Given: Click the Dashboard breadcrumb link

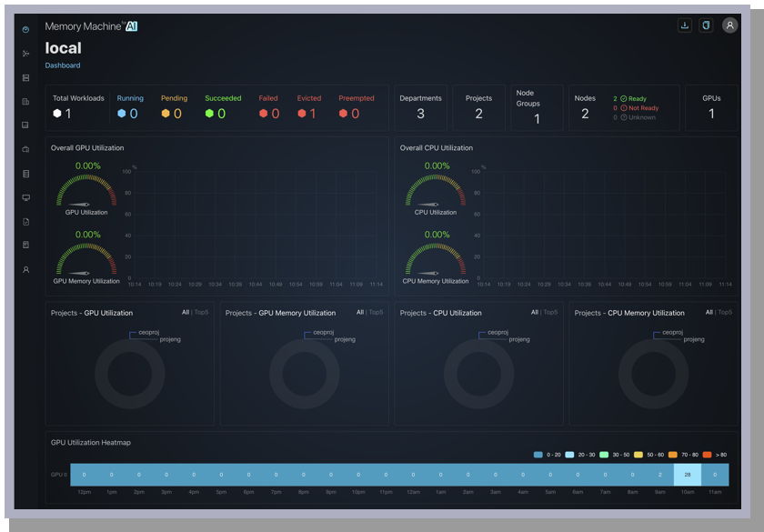Looking at the screenshot, I should pyautogui.click(x=63, y=65).
